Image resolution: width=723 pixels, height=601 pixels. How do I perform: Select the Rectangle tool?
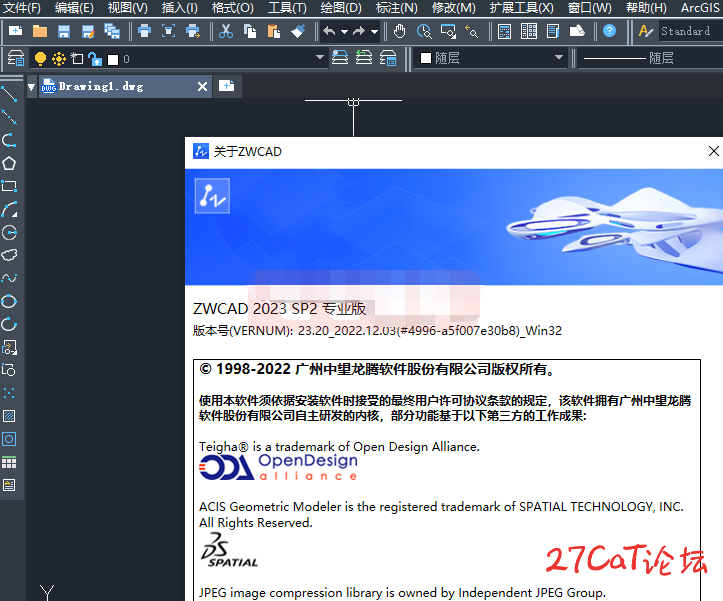9,186
